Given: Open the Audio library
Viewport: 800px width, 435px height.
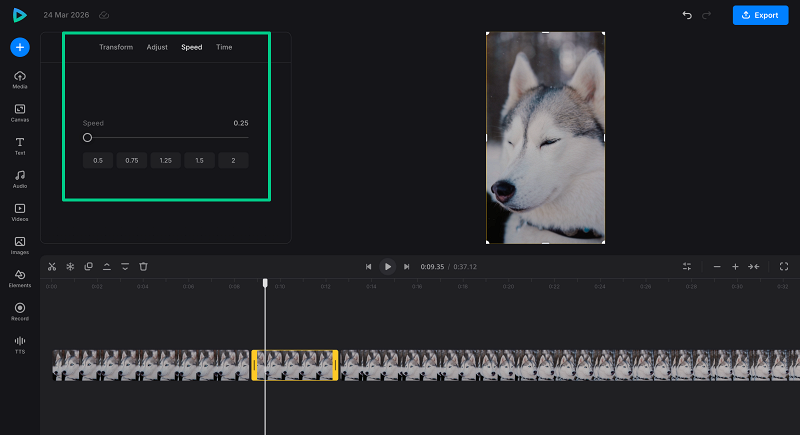Looking at the screenshot, I should click(20, 180).
